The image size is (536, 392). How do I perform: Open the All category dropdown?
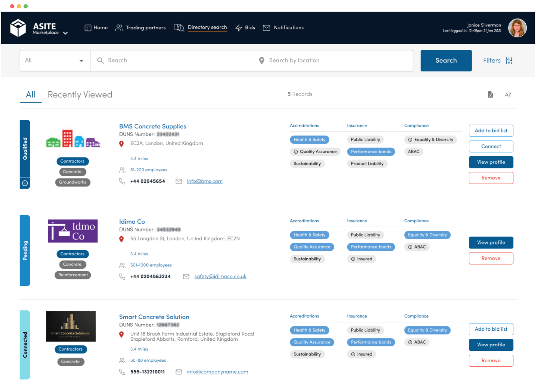[x=55, y=60]
